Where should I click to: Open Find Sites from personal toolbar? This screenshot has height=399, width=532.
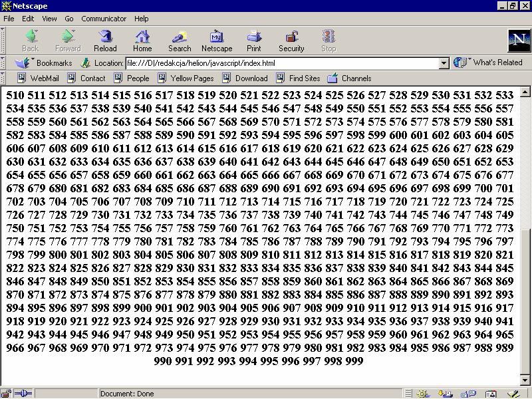pyautogui.click(x=298, y=78)
